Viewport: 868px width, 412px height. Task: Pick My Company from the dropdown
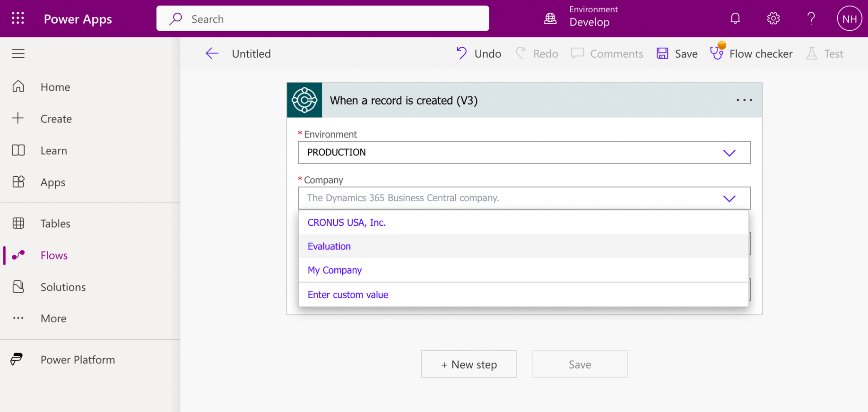click(334, 270)
